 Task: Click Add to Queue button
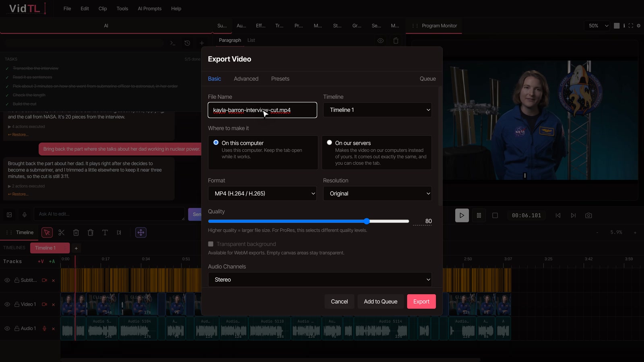(380, 302)
